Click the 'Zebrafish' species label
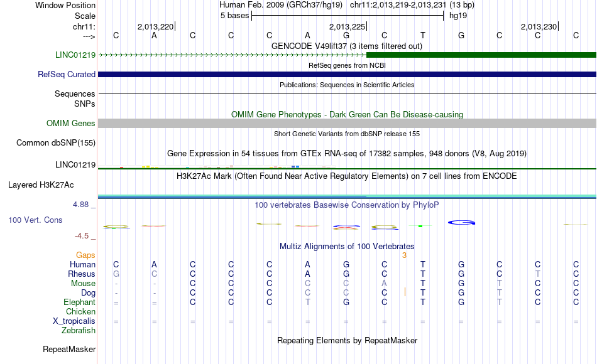Viewport: 597px width, 364px height. (79, 330)
